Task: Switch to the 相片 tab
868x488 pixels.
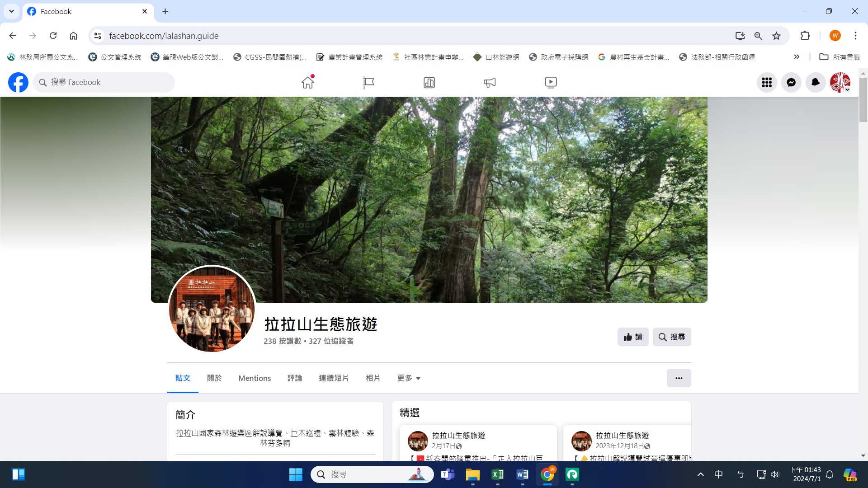Action: [x=373, y=378]
